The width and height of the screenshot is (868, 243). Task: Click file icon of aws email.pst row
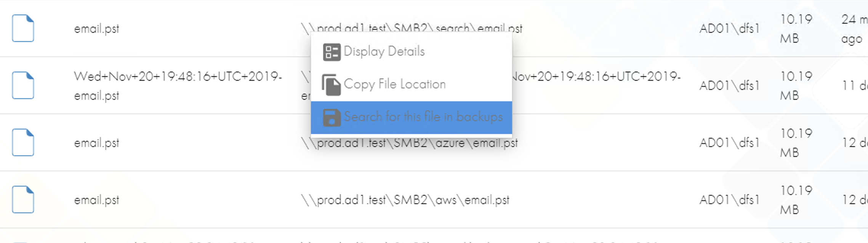[23, 200]
